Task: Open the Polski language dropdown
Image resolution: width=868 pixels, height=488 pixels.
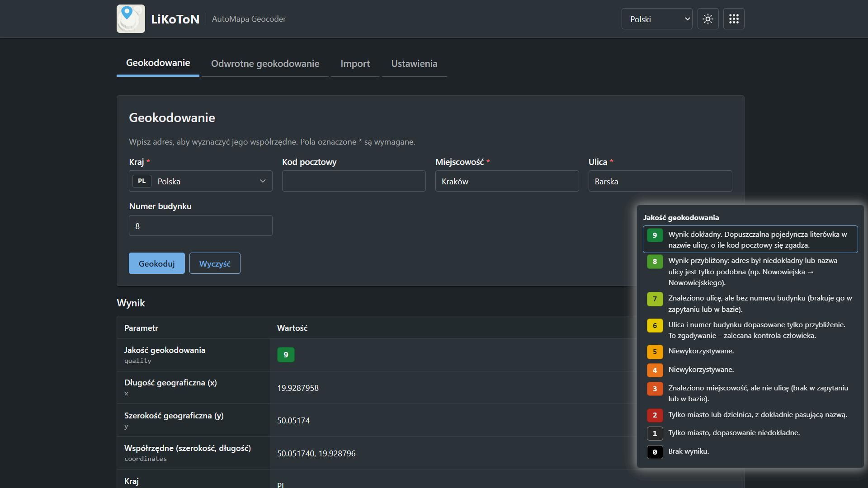Action: click(x=657, y=19)
